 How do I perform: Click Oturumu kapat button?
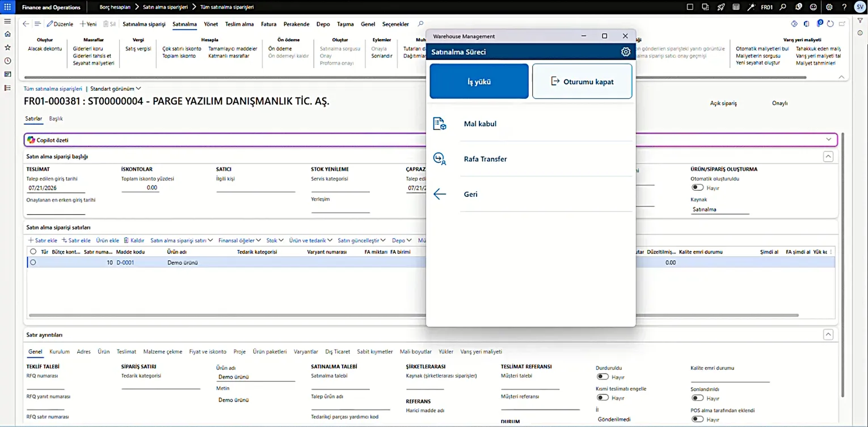(582, 81)
